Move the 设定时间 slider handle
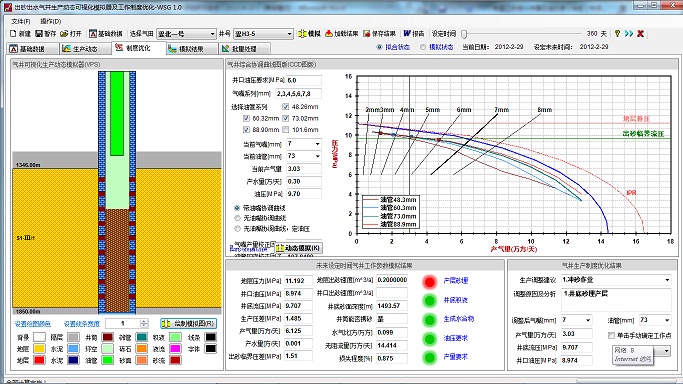683x384 pixels. coord(464,34)
